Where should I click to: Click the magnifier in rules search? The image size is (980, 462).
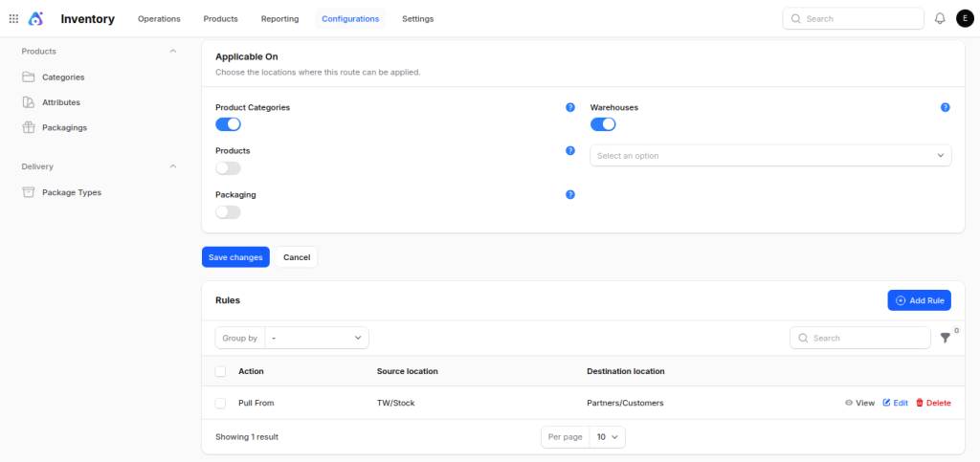click(803, 338)
